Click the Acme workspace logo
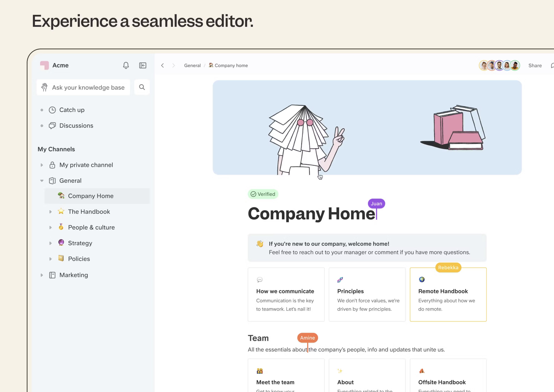The height and width of the screenshot is (392, 554). (44, 65)
